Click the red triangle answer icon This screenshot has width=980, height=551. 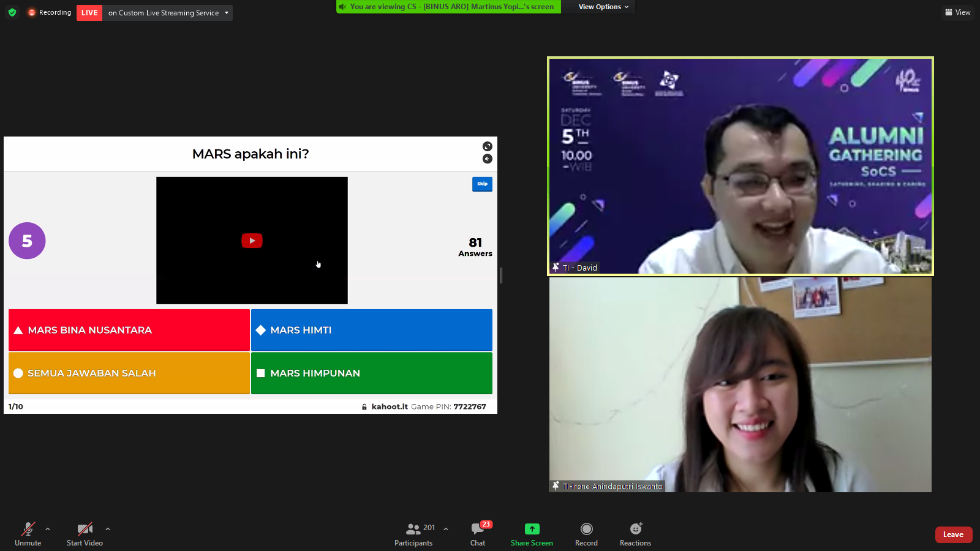point(18,330)
